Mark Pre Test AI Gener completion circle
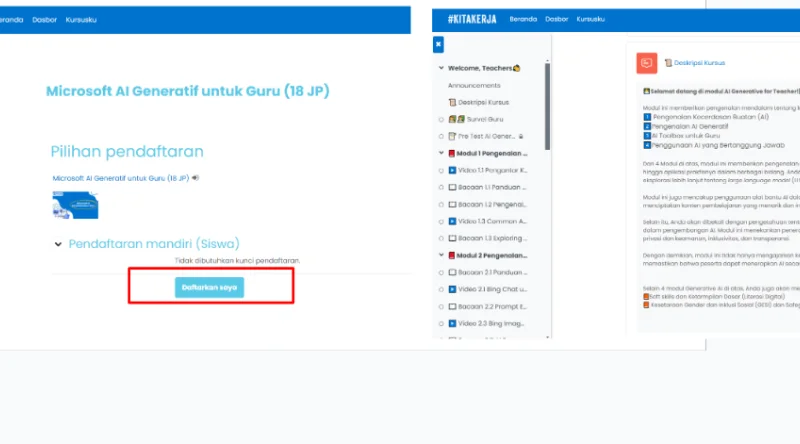Image resolution: width=800 pixels, height=444 pixels. pos(441,136)
